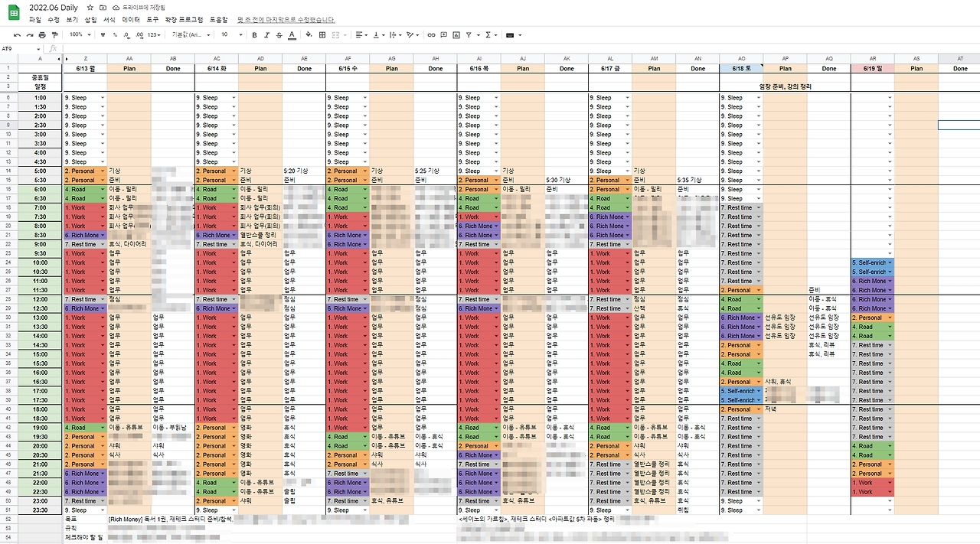980x544 pixels.
Task: Click the merge cells icon
Action: (x=335, y=34)
